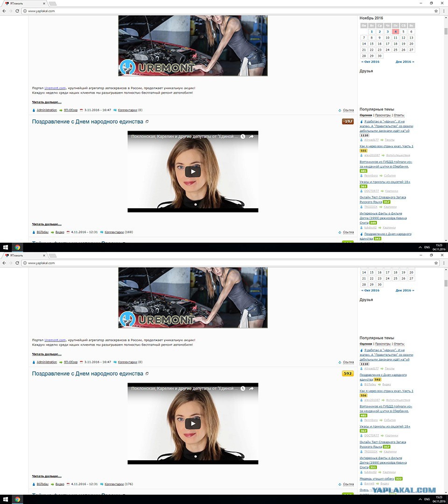Click scrollbar thumb in top browser window
Viewport: 448px width, 504px height.
pos(446,31)
